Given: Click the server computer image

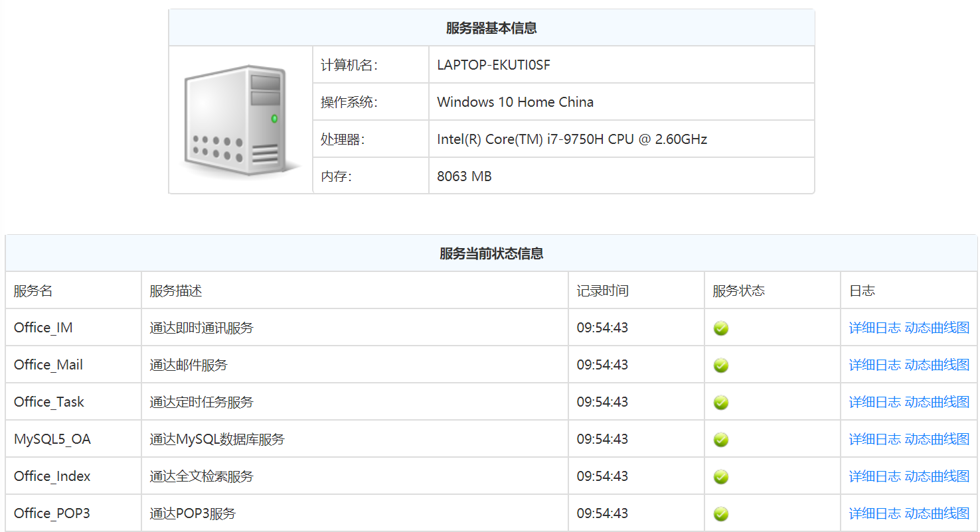Looking at the screenshot, I should point(240,120).
